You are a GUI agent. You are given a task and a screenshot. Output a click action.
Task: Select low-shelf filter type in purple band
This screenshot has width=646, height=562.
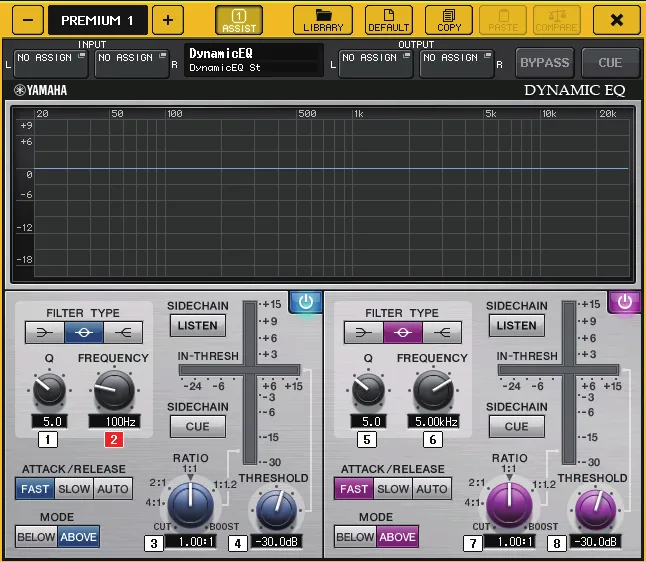click(363, 332)
